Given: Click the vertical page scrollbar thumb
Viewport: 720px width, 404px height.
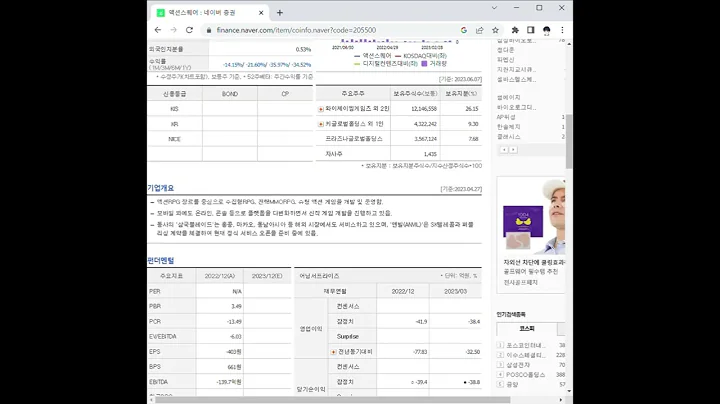Looking at the screenshot, I should click(569, 141).
